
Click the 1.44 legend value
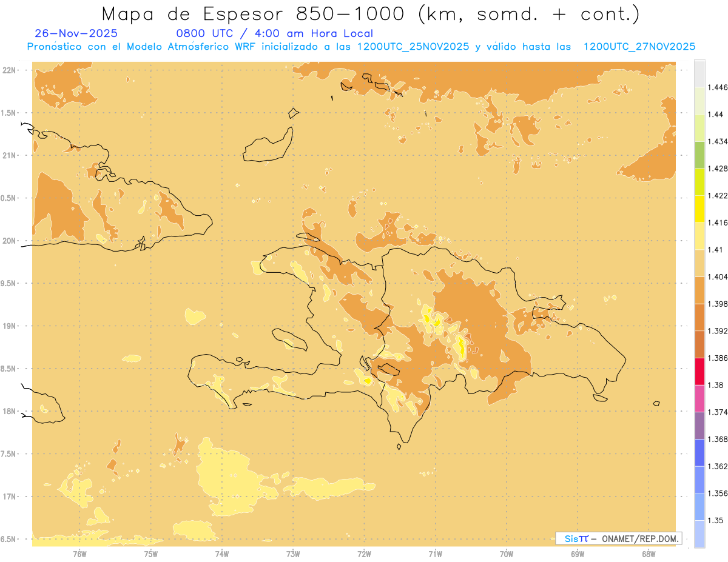click(715, 115)
